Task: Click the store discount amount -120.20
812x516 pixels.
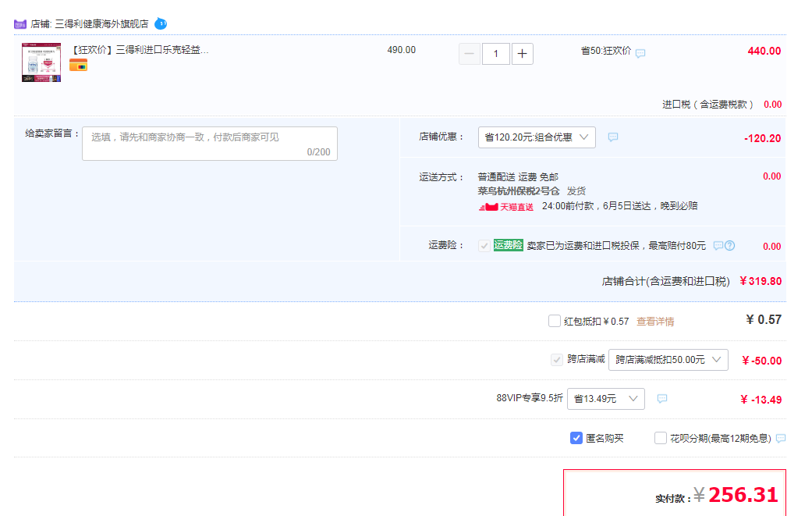Action: [x=762, y=138]
